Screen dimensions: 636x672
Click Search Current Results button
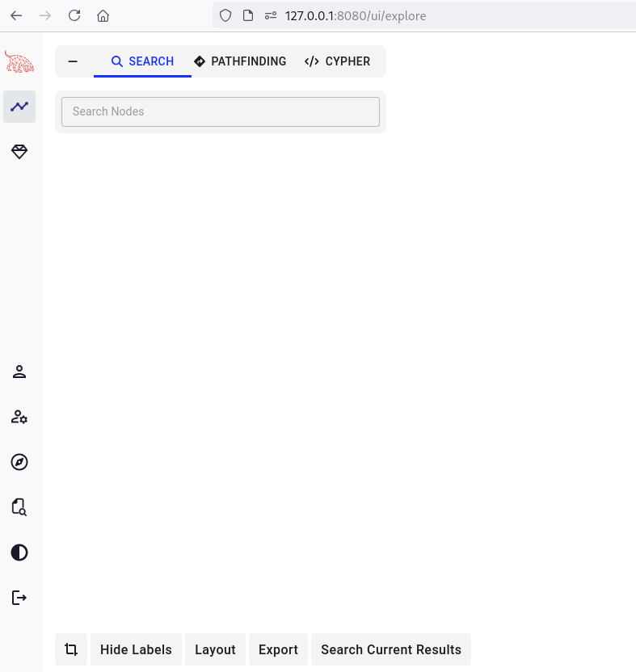(390, 649)
